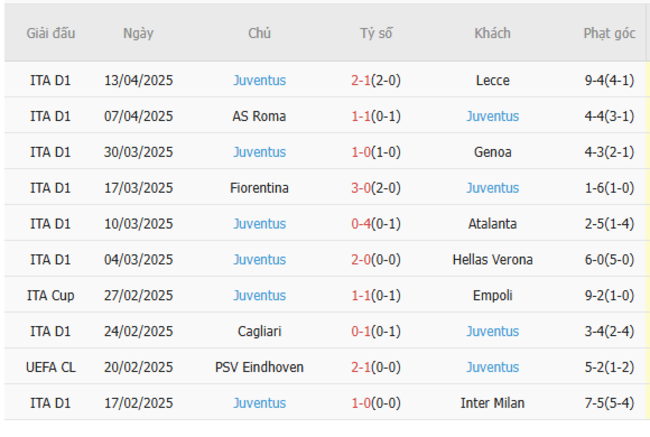The image size is (650, 437).
Task: Open the Cagliari team link
Action: 259,331
